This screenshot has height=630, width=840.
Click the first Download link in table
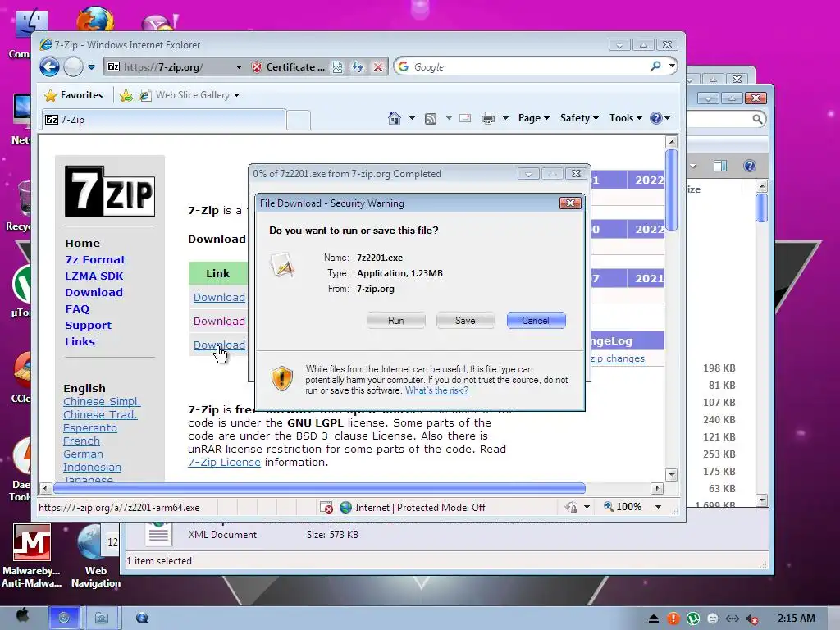[x=219, y=297]
